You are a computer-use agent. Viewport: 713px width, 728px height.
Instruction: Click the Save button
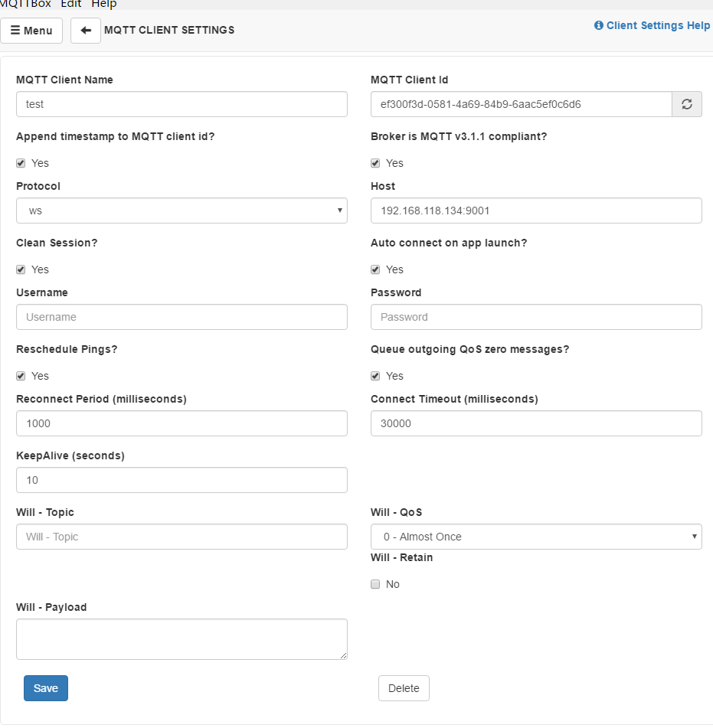point(46,688)
